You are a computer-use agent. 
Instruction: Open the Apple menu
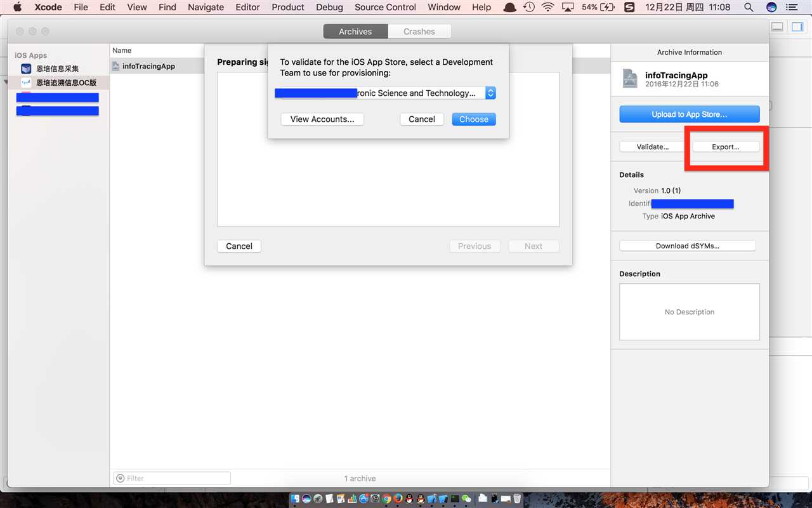tap(17, 7)
